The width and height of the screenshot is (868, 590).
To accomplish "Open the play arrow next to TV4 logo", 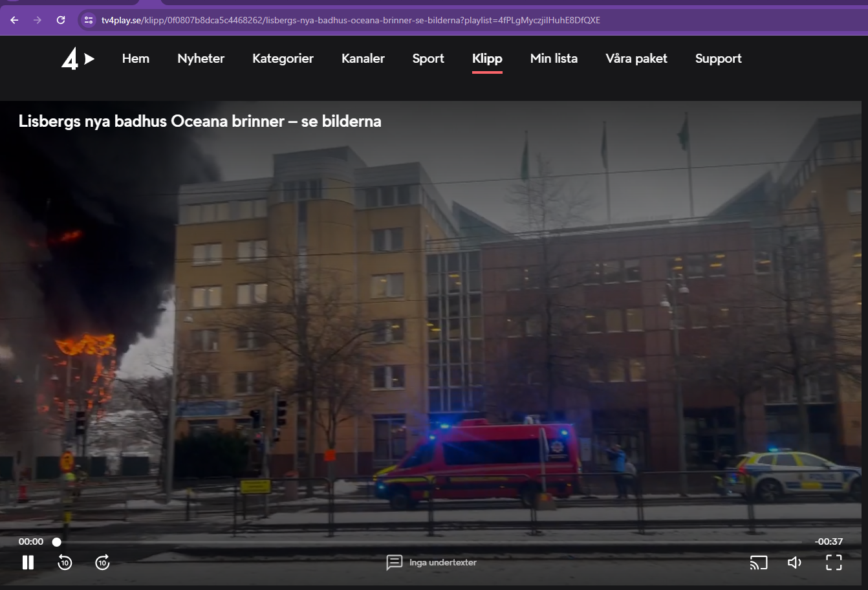I will click(x=91, y=58).
